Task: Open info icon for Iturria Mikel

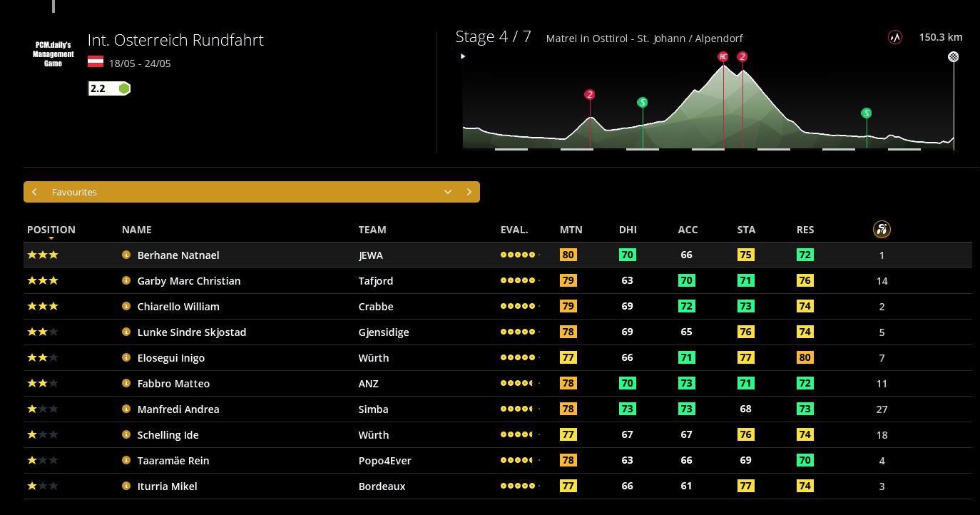Action: click(x=126, y=486)
